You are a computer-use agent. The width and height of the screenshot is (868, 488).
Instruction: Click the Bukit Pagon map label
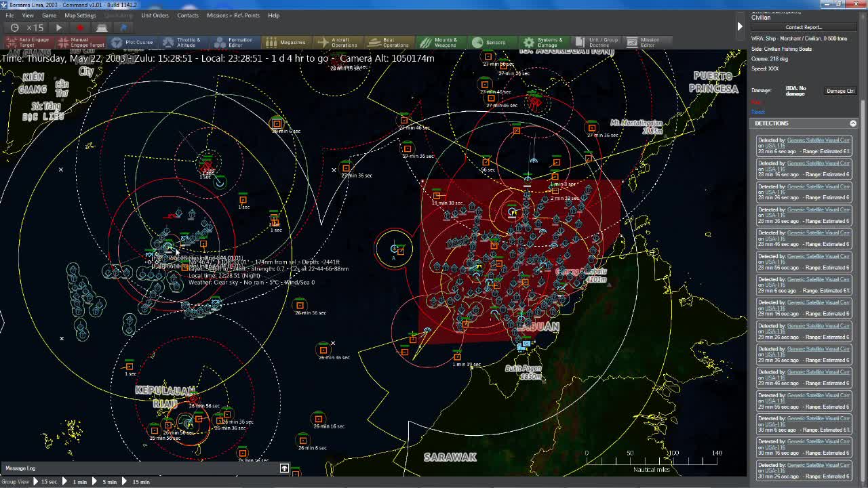click(x=523, y=372)
